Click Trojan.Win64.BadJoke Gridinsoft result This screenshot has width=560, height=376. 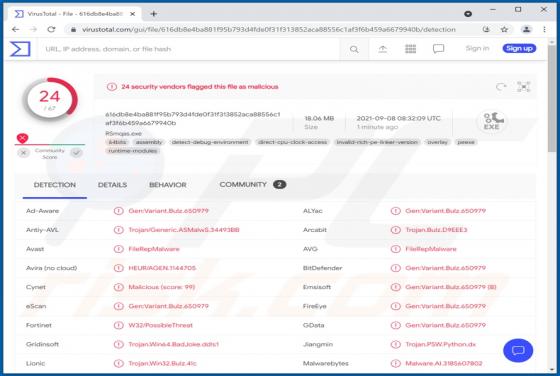174,345
